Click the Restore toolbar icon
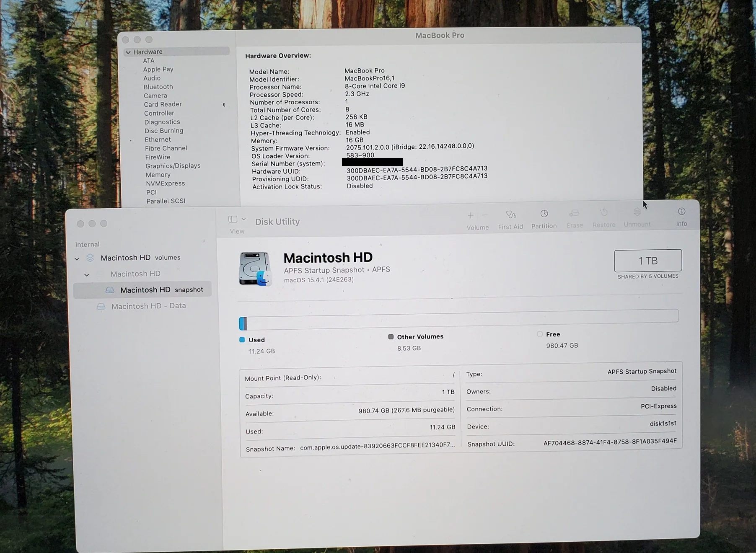This screenshot has width=756, height=553. 603,213
